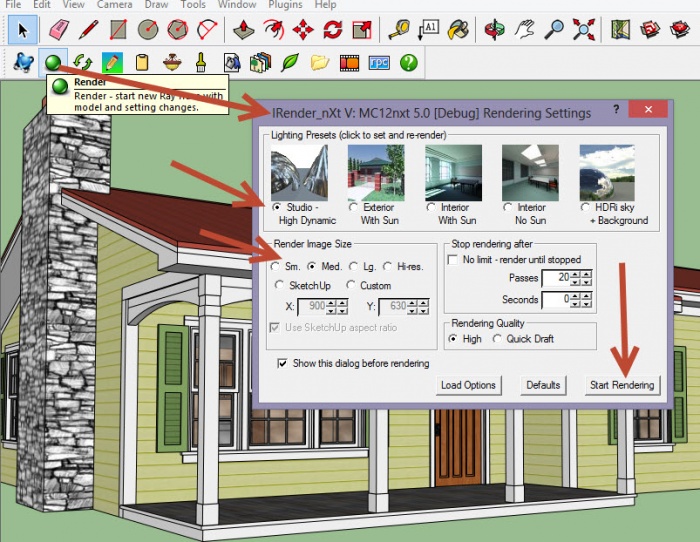
Task: Click the Start Rendering button
Action: pyautogui.click(x=622, y=385)
